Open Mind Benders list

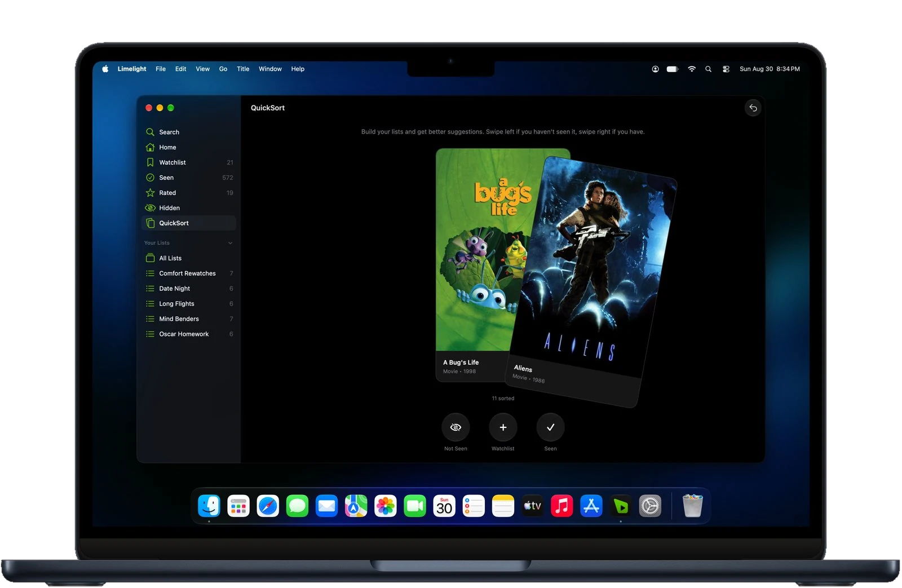(189, 319)
